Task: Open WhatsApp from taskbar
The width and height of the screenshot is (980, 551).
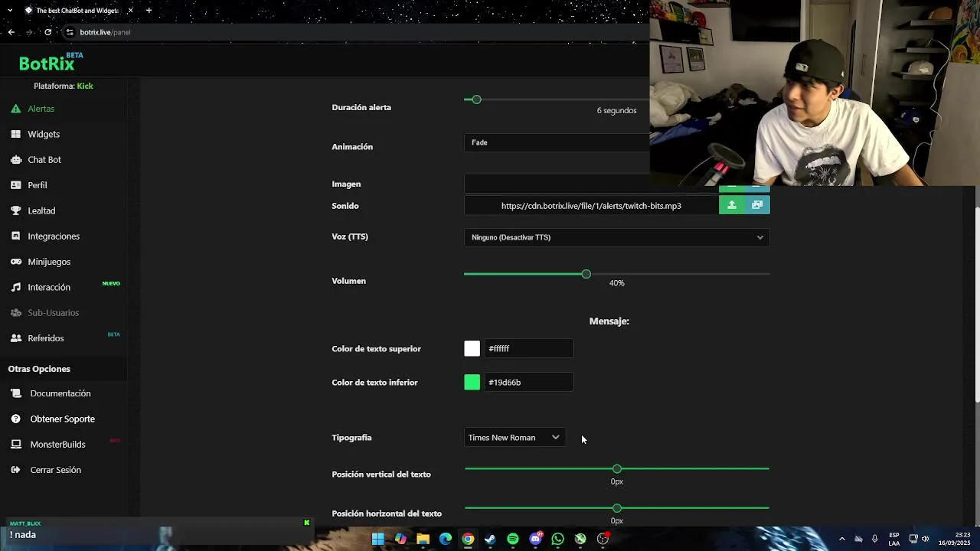Action: click(x=558, y=539)
